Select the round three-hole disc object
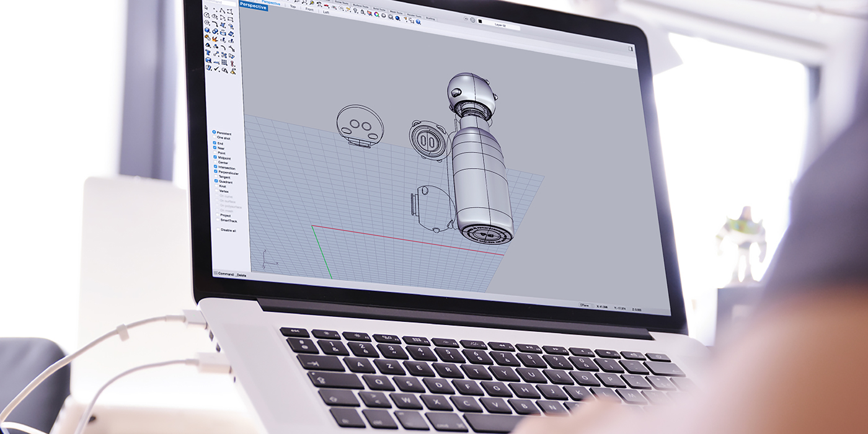This screenshot has width=868, height=434. click(360, 125)
